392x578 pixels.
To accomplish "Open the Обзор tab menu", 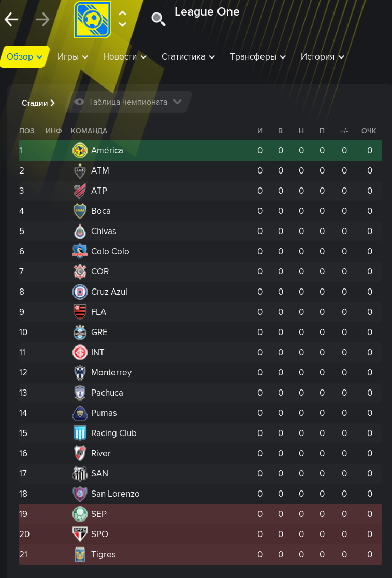I will (25, 57).
